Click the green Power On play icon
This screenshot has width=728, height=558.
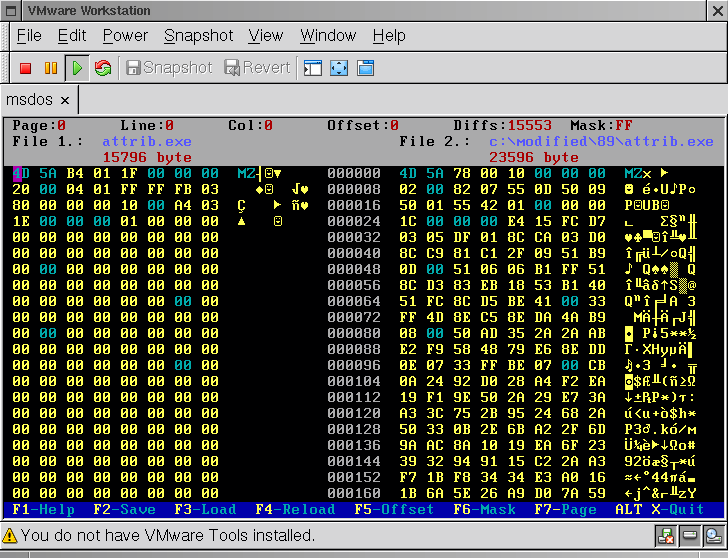(x=77, y=68)
